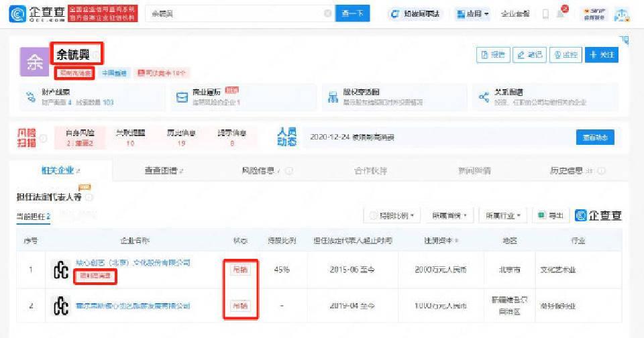Click the 中国香港 tag
This screenshot has width=644, height=338.
pyautogui.click(x=114, y=73)
